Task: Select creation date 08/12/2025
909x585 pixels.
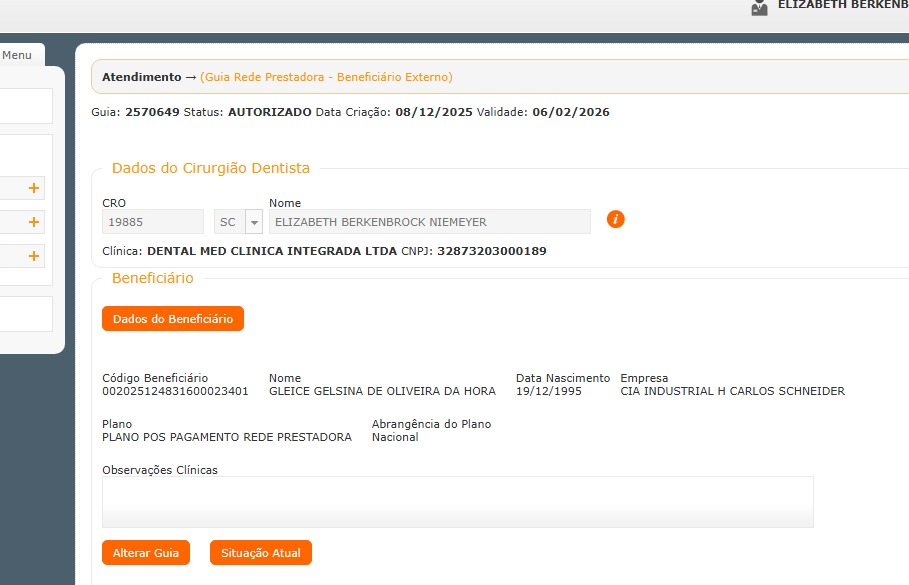Action: click(x=434, y=112)
